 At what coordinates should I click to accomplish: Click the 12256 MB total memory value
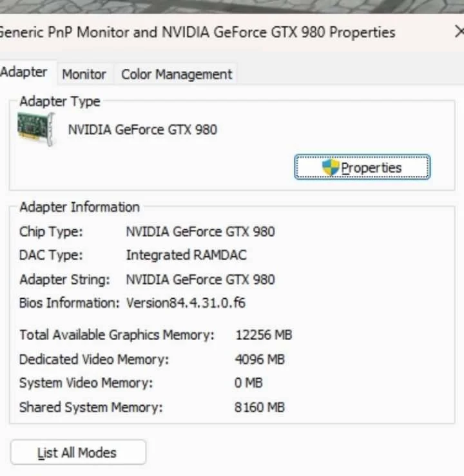click(264, 335)
